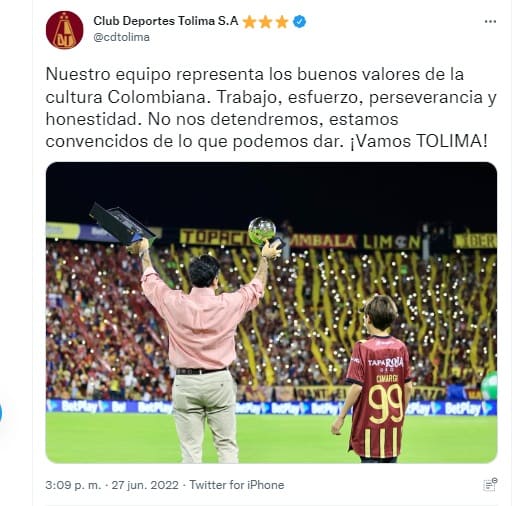Click the three gold stars after the name
Screen dimensions: 515x506
point(265,22)
